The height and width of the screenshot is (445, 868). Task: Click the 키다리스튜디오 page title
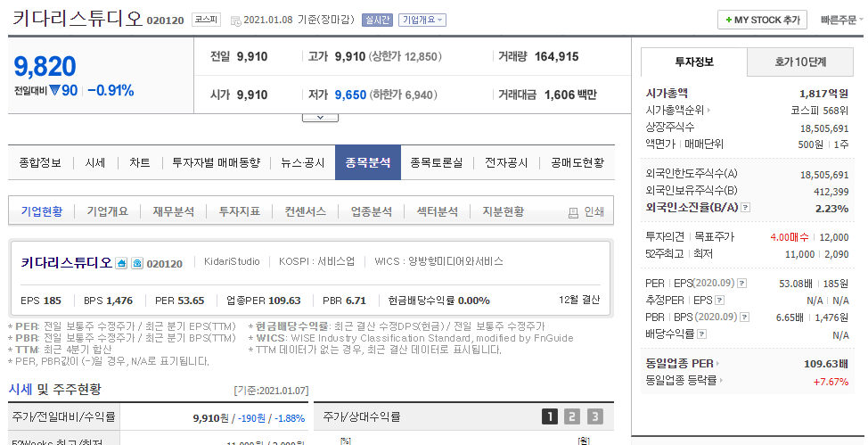[78, 19]
